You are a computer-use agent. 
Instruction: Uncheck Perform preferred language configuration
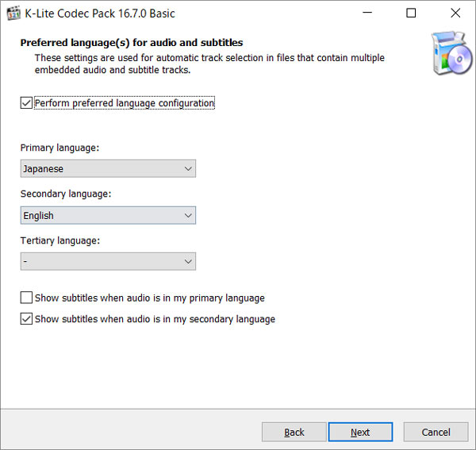coord(27,103)
